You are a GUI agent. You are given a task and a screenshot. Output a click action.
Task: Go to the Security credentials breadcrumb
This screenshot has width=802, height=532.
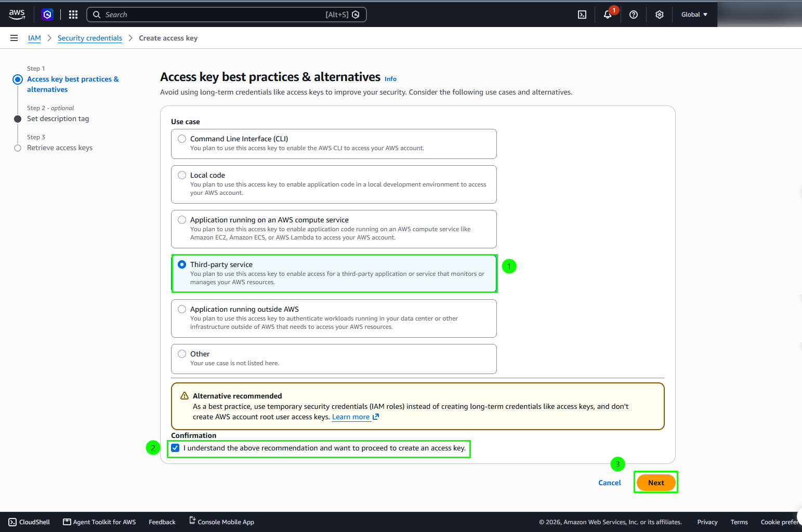click(90, 38)
